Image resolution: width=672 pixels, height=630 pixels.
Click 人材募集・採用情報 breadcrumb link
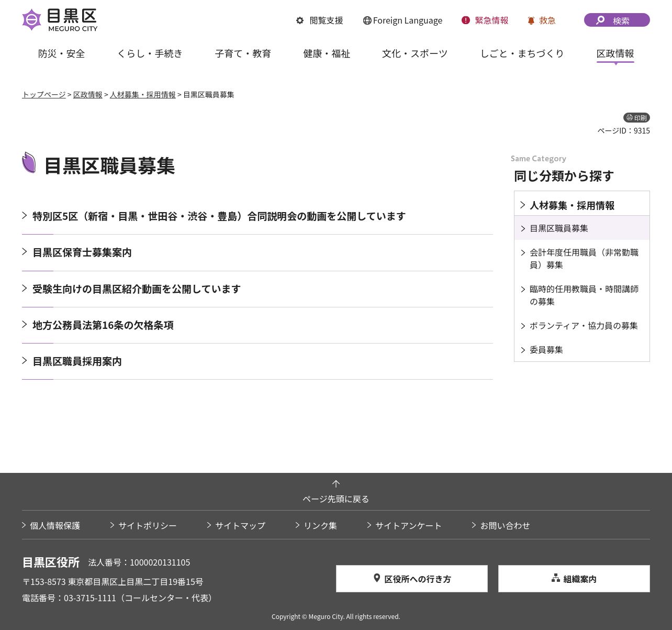tap(142, 95)
